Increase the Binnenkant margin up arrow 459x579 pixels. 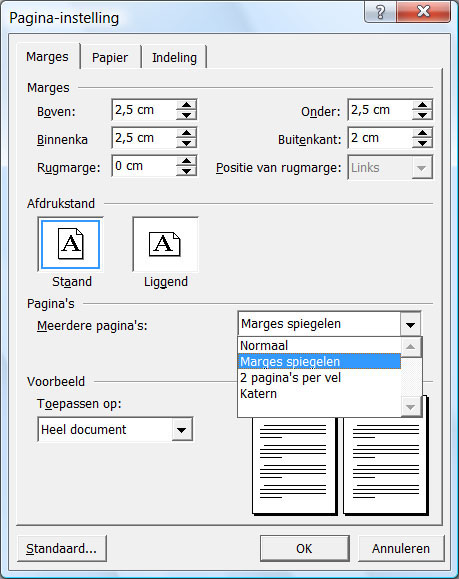pos(186,133)
